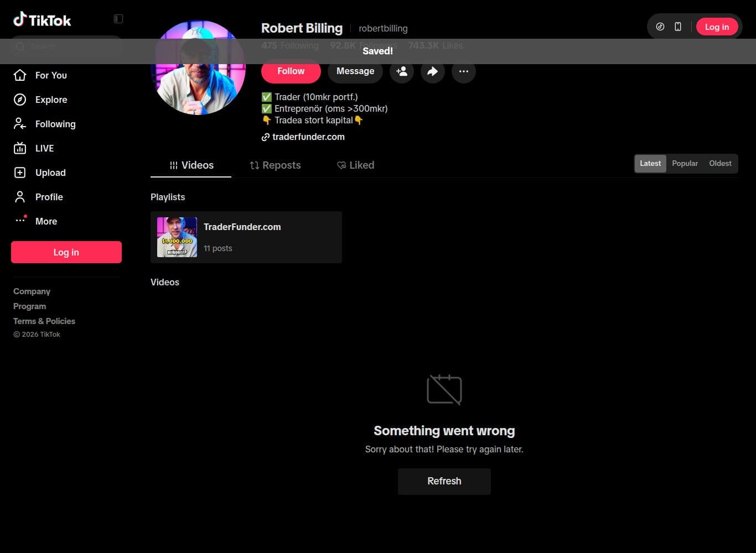
Task: Follow Robert Billing
Action: pos(291,71)
